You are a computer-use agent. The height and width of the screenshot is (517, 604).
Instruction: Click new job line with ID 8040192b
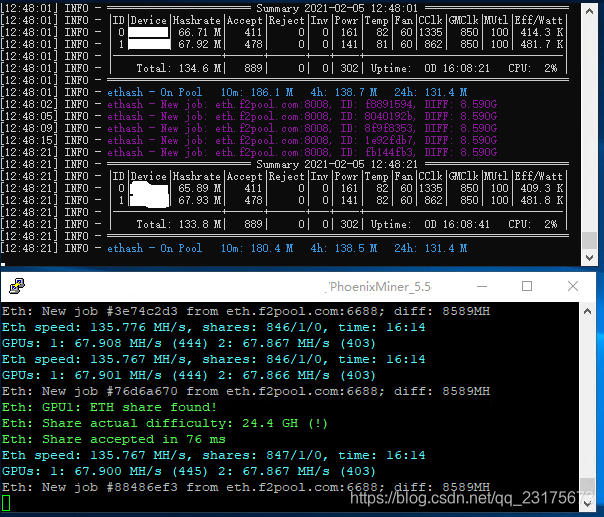pyautogui.click(x=302, y=116)
